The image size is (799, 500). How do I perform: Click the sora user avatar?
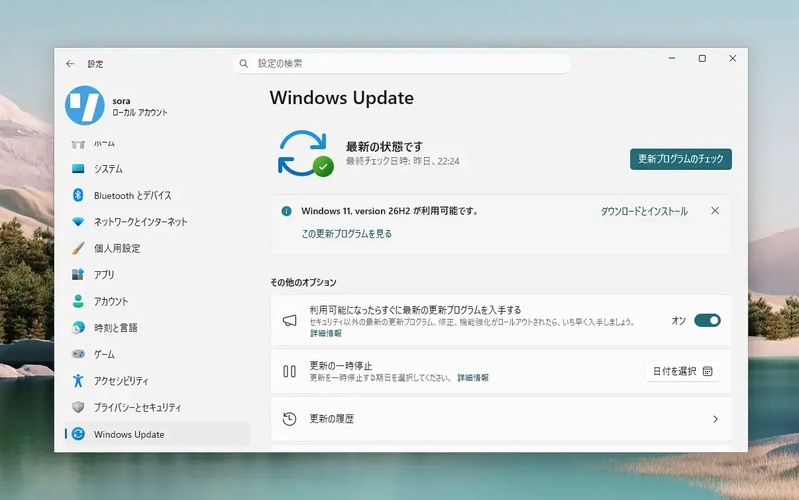coord(85,106)
